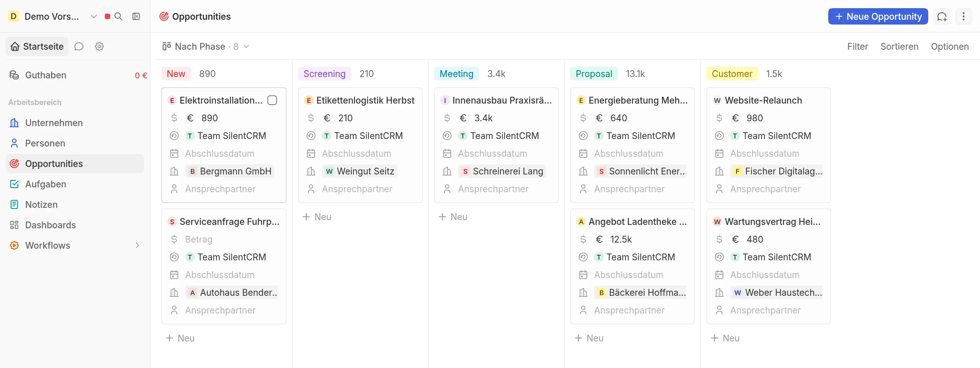
Task: Open Dashboards in the sidebar
Action: pyautogui.click(x=75, y=225)
